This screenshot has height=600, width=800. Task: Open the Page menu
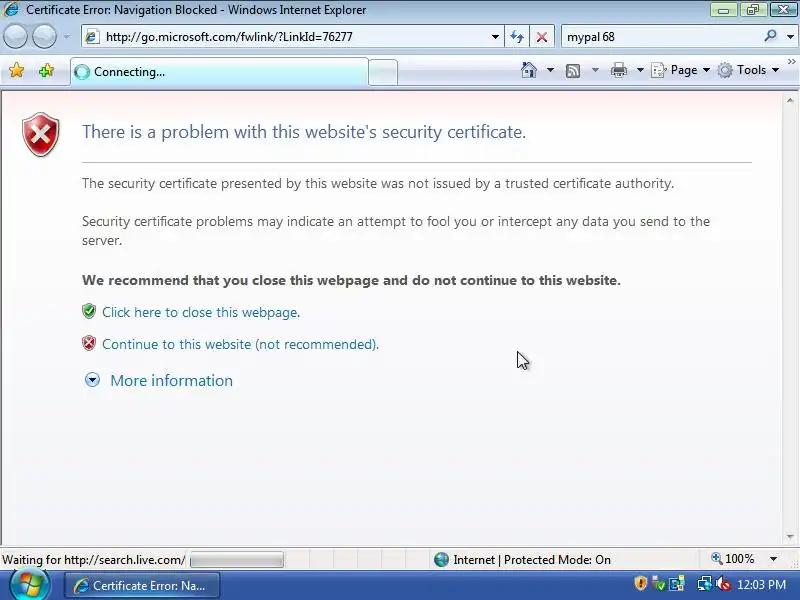681,70
